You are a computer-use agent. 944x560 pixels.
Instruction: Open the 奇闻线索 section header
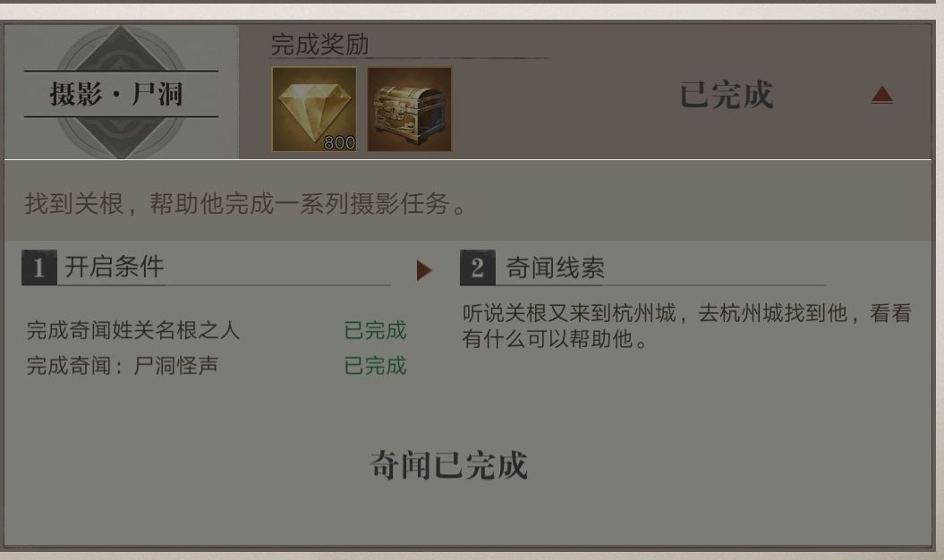click(555, 267)
